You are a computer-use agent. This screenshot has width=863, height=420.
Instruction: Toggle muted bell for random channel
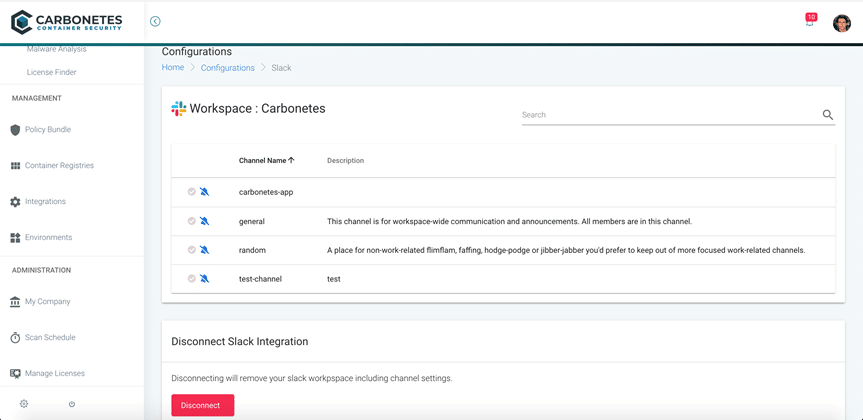(x=205, y=250)
